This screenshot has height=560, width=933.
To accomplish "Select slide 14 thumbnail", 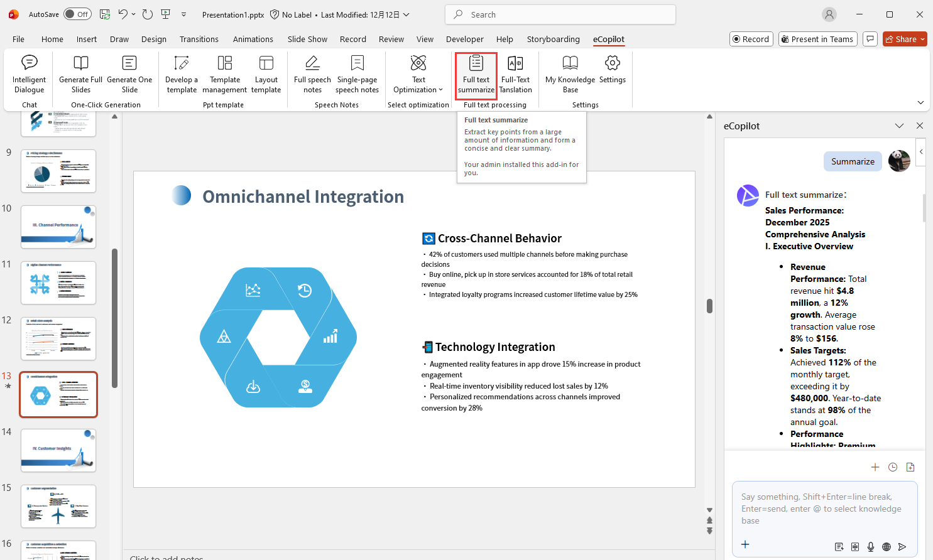I will click(58, 450).
